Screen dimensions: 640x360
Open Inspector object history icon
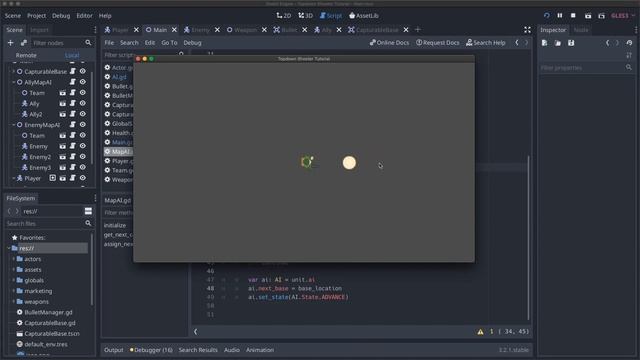[629, 43]
